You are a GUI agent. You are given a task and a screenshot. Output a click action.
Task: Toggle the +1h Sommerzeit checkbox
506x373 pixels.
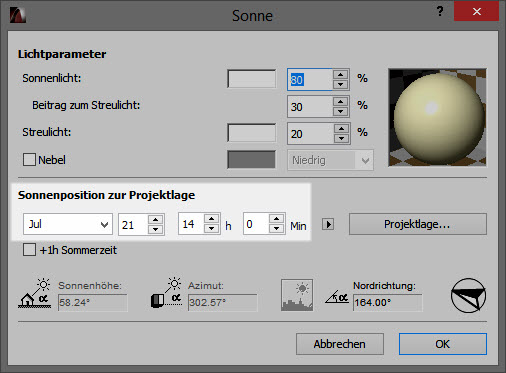[x=29, y=250]
